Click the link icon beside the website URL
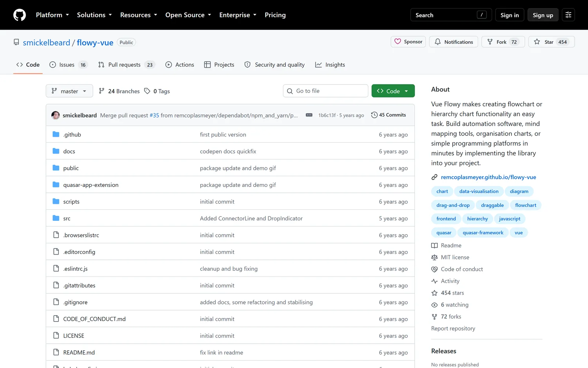The width and height of the screenshot is (588, 368). [434, 177]
